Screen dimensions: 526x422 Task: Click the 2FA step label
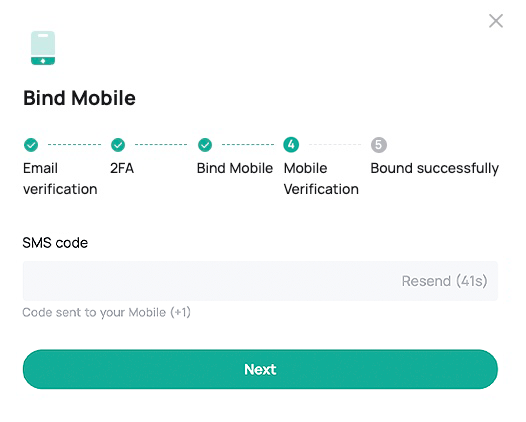[x=122, y=168]
